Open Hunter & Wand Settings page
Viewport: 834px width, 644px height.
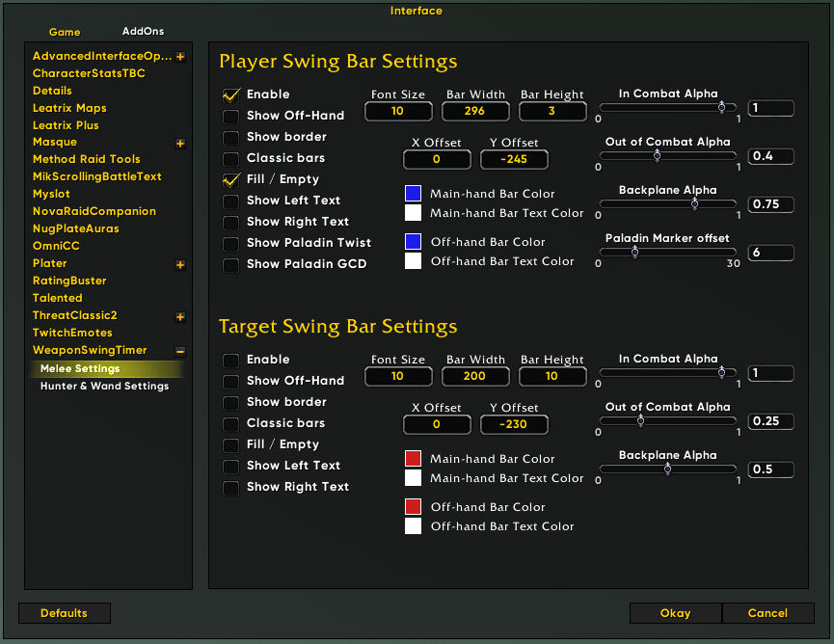coord(104,387)
